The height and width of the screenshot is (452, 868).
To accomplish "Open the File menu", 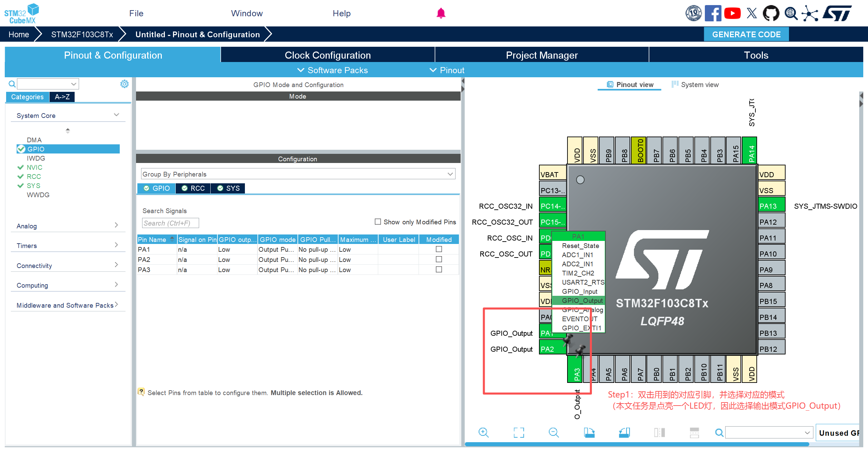I will [x=136, y=13].
